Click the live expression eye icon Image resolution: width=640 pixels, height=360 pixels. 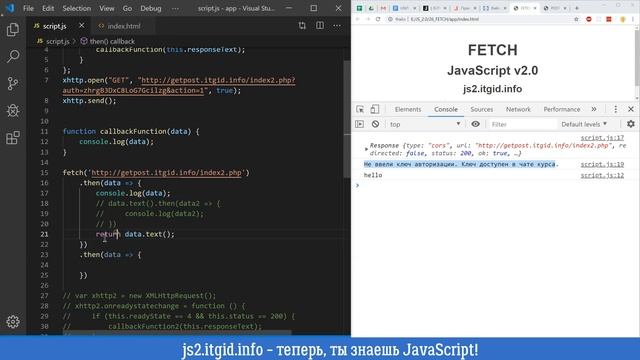(476, 124)
